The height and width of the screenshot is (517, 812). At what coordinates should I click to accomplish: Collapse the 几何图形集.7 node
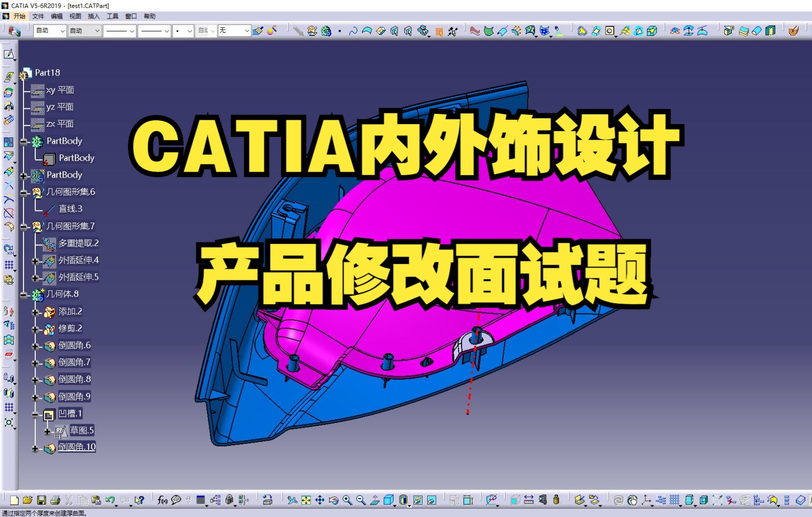[24, 227]
